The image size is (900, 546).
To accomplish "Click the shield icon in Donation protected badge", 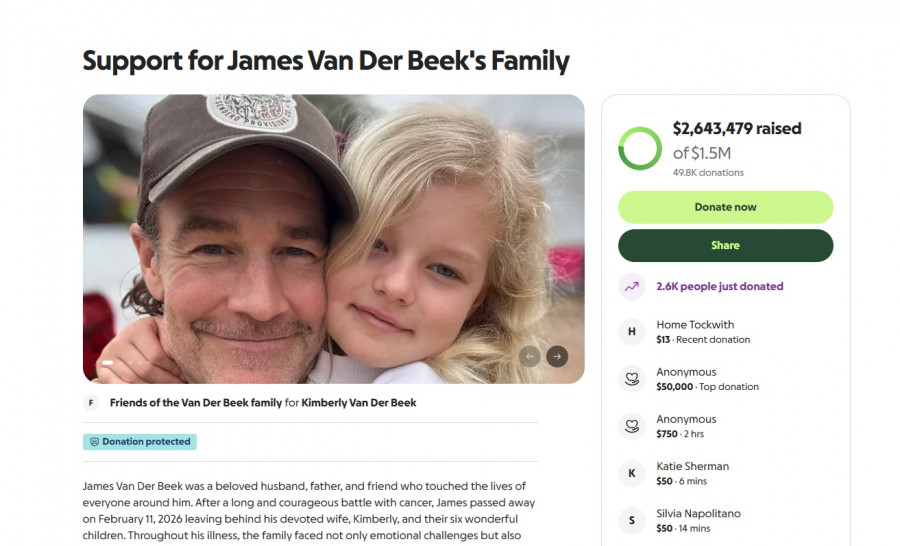I will [95, 442].
